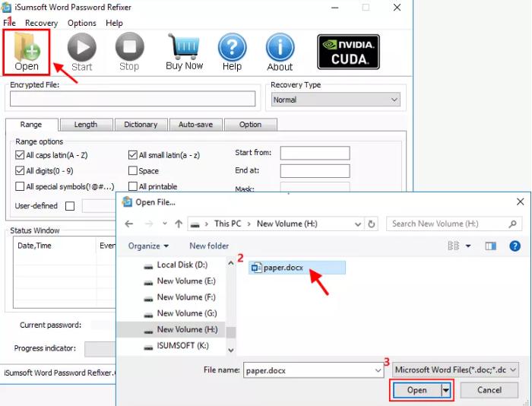Select the paper.docx file
Screen dimensions: 532x406
pyautogui.click(x=297, y=268)
